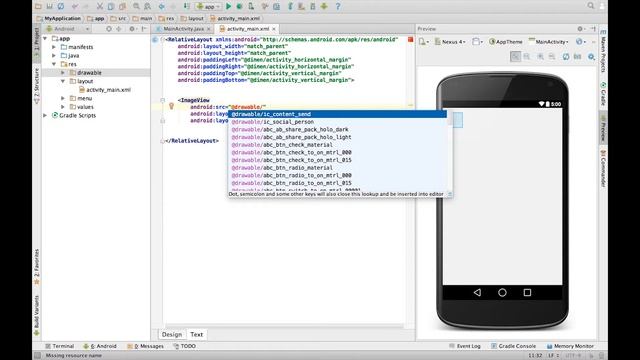Choose abc_ab_share_pack_holo_dark suggestion
This screenshot has width=640, height=360.
coord(338,129)
